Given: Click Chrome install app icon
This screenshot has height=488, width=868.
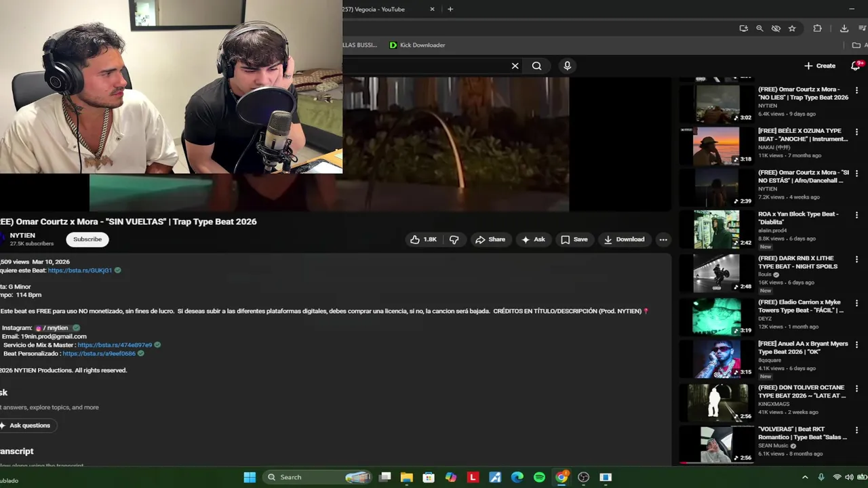Looking at the screenshot, I should [x=744, y=28].
